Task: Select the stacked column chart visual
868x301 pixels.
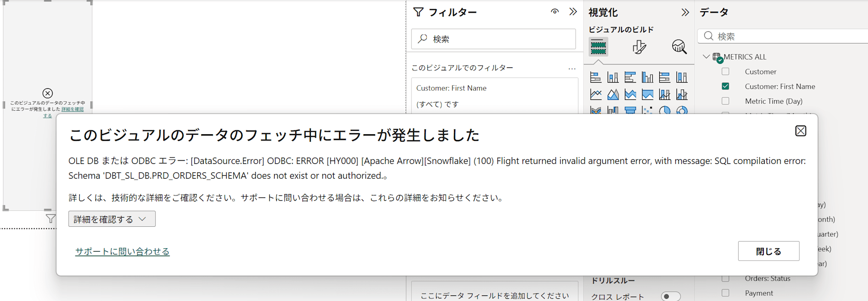Action: point(613,77)
